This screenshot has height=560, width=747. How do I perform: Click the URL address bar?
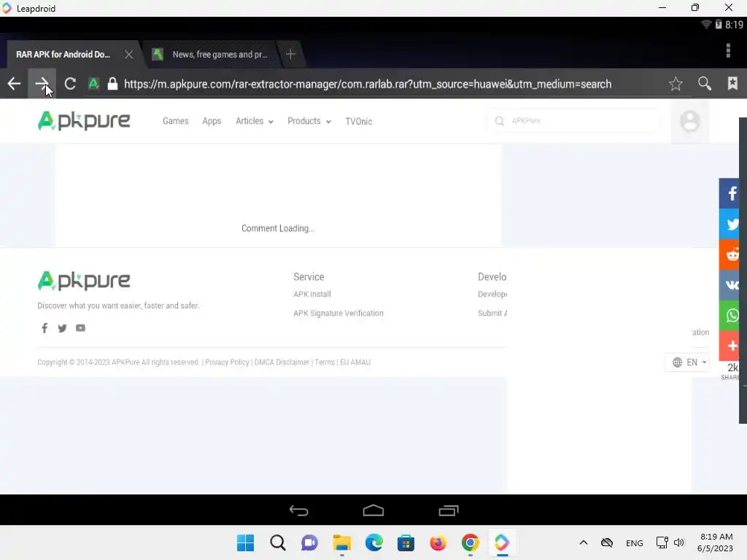[368, 84]
